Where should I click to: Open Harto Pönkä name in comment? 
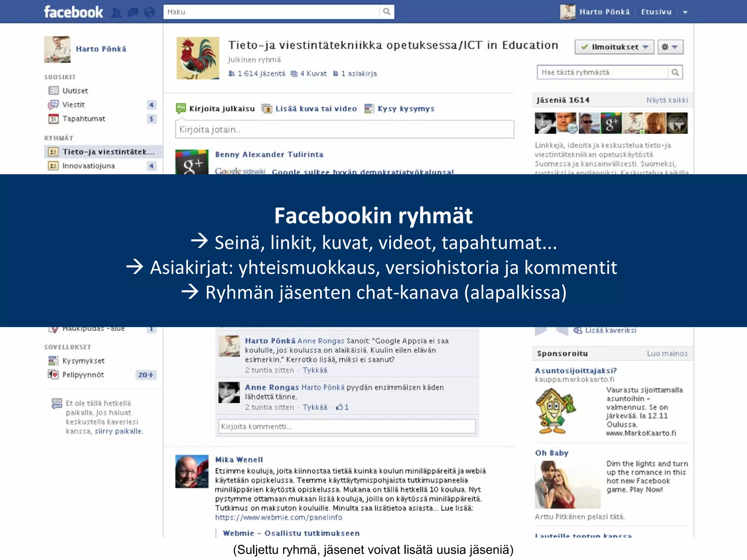pos(270,341)
